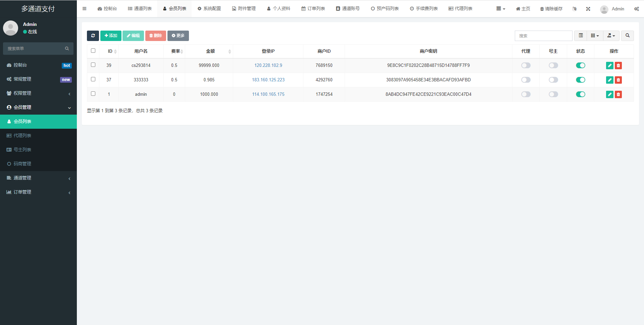Check the select-all checkbox in table header
This screenshot has width=644, height=325.
[x=93, y=51]
